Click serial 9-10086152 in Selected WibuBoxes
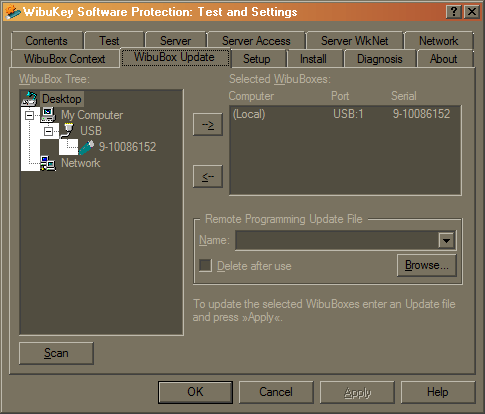Screen dimensions: 485x414 (421, 114)
